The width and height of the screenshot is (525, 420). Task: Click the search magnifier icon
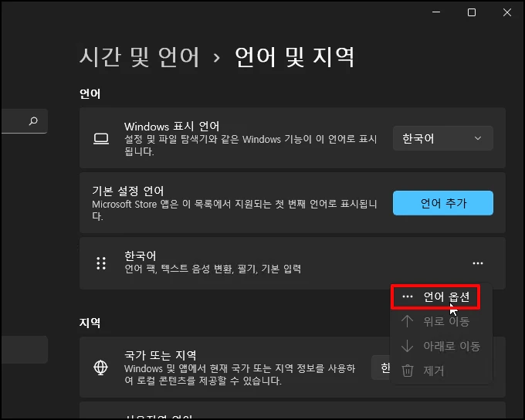pyautogui.click(x=33, y=121)
